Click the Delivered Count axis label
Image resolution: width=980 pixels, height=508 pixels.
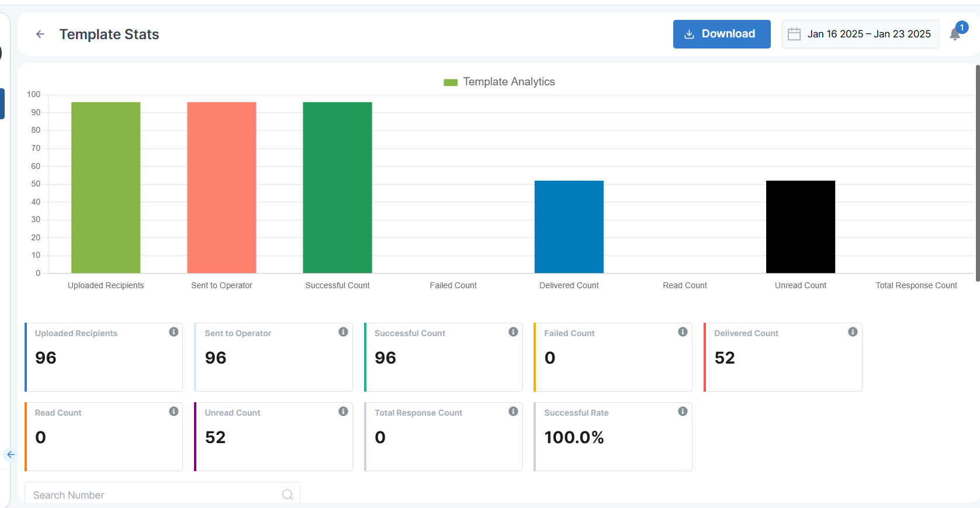[569, 285]
